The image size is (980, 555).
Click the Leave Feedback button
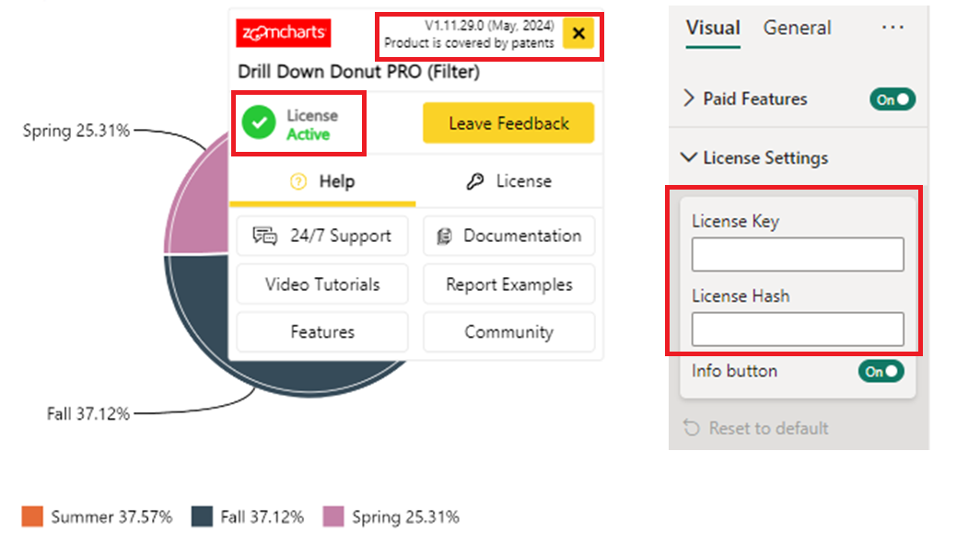[507, 122]
